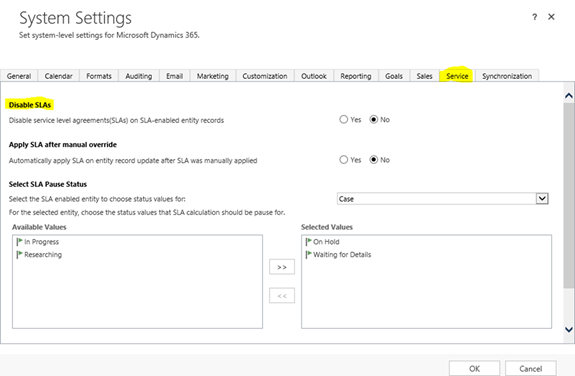Go to the Outlook tab
The height and width of the screenshot is (376, 575).
pos(314,76)
